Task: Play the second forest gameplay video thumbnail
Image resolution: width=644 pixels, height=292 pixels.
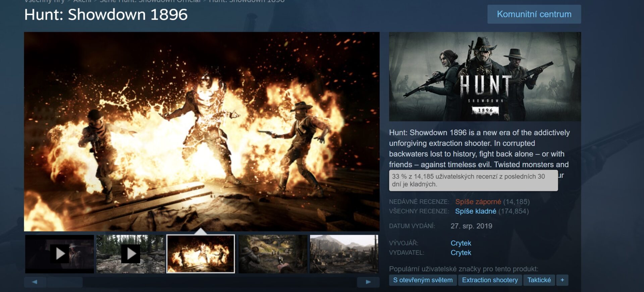Action: (x=130, y=254)
